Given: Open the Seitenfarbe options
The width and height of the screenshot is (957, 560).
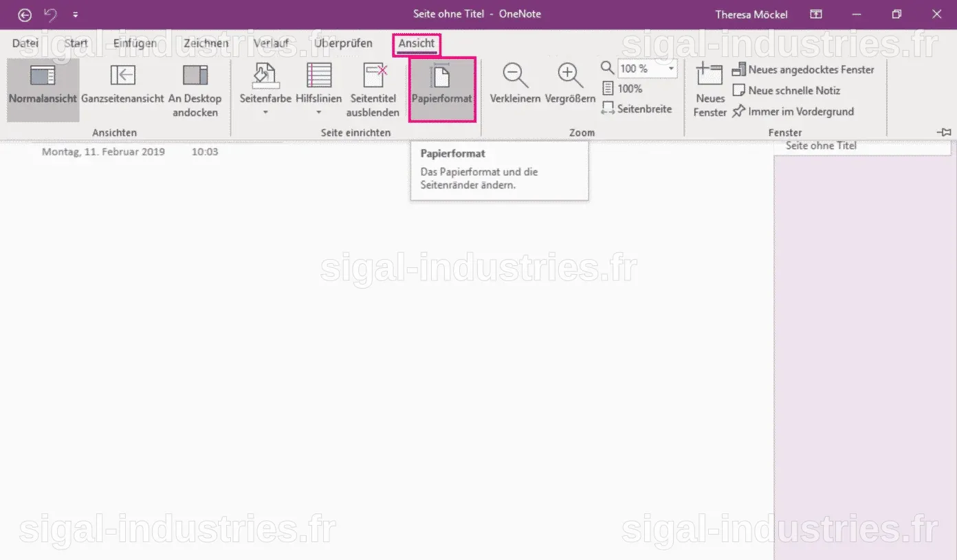Looking at the screenshot, I should pyautogui.click(x=265, y=84).
